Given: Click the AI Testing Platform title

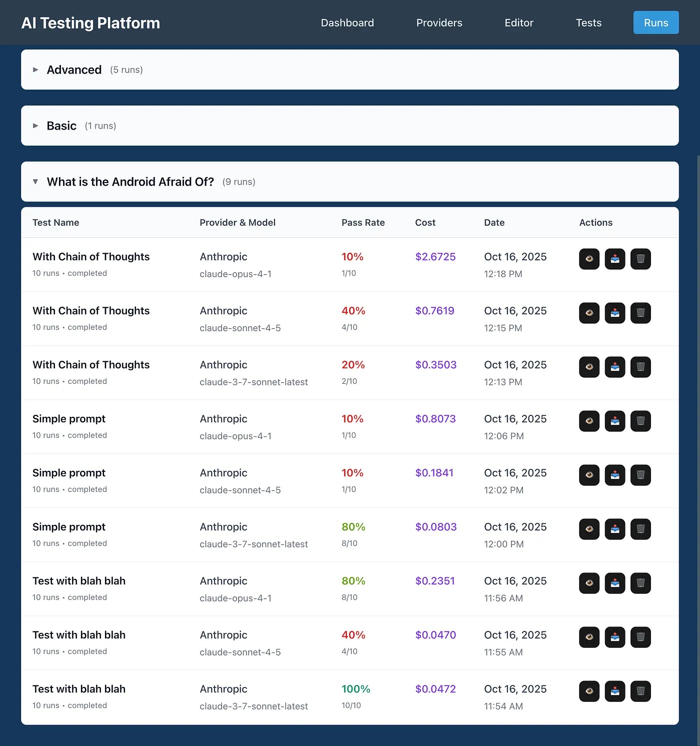Looking at the screenshot, I should pyautogui.click(x=90, y=23).
